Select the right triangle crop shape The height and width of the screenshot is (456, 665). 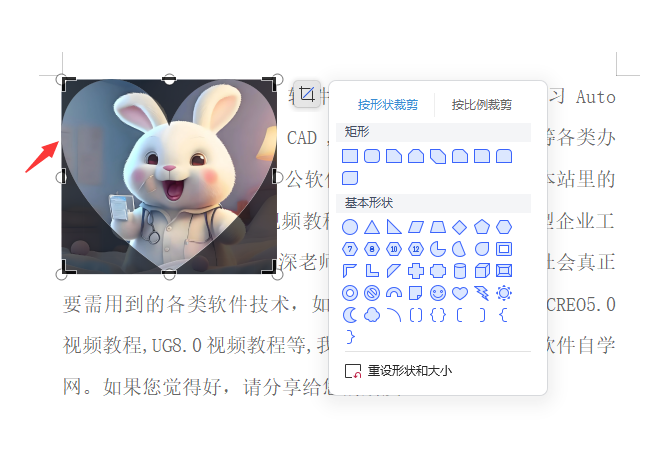(x=394, y=227)
